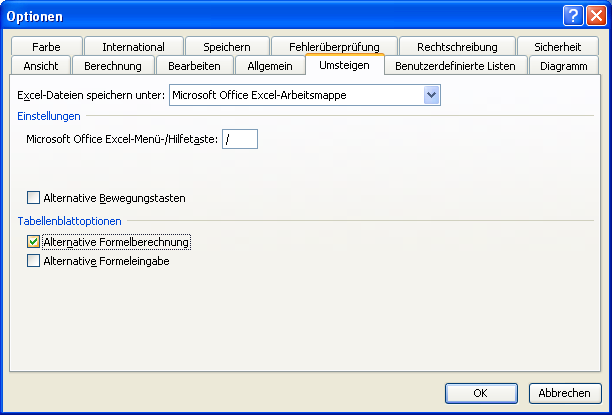Uncheck Alternative Formelberechnung

click(34, 242)
